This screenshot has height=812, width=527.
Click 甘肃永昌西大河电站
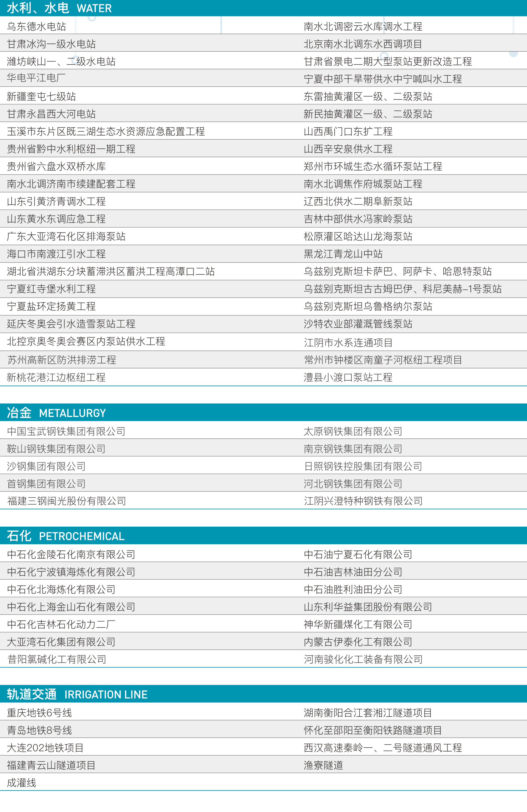[51, 113]
